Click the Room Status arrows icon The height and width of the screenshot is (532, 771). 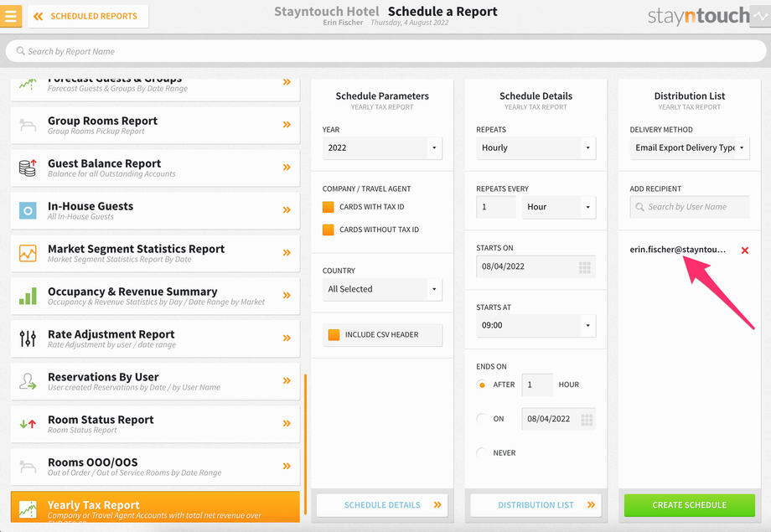pos(28,424)
